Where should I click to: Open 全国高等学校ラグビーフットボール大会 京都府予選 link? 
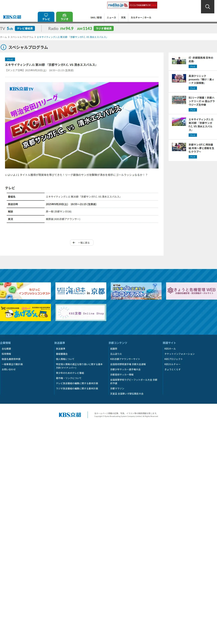pos(134,382)
